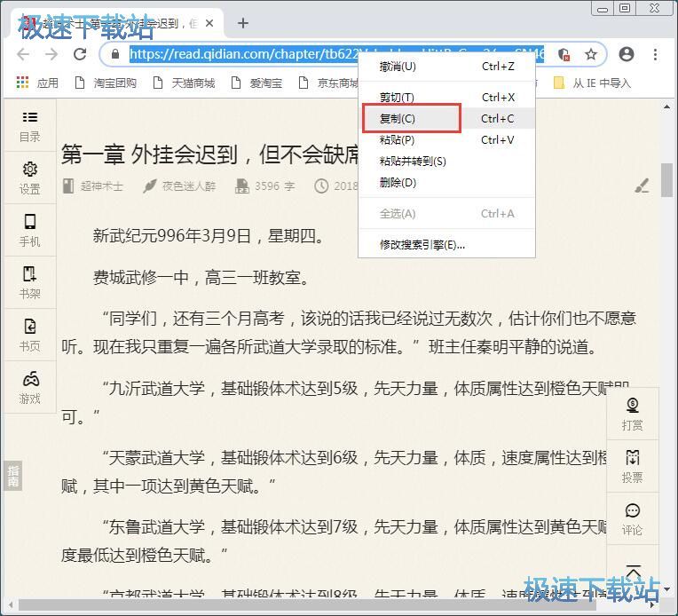678x616 pixels.
Task: Click the lock site-info icon
Action: pyautogui.click(x=114, y=54)
